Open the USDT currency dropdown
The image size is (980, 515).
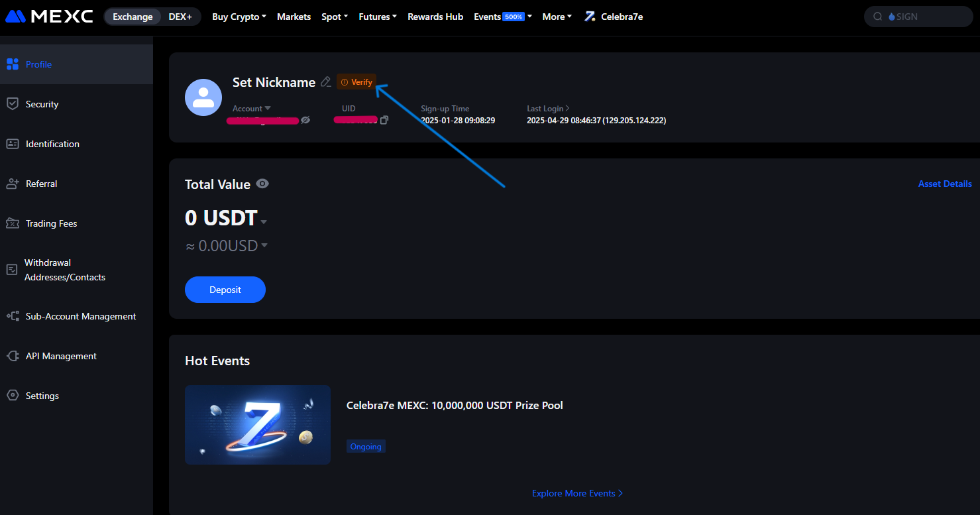click(x=264, y=221)
